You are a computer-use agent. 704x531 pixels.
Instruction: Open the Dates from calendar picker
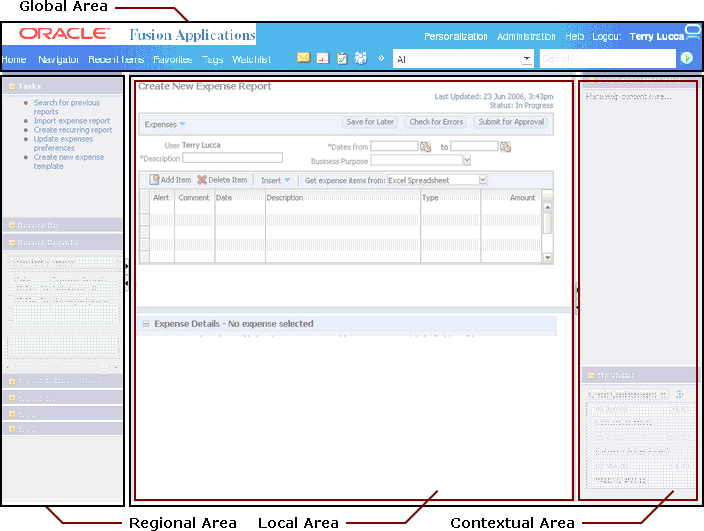425,146
